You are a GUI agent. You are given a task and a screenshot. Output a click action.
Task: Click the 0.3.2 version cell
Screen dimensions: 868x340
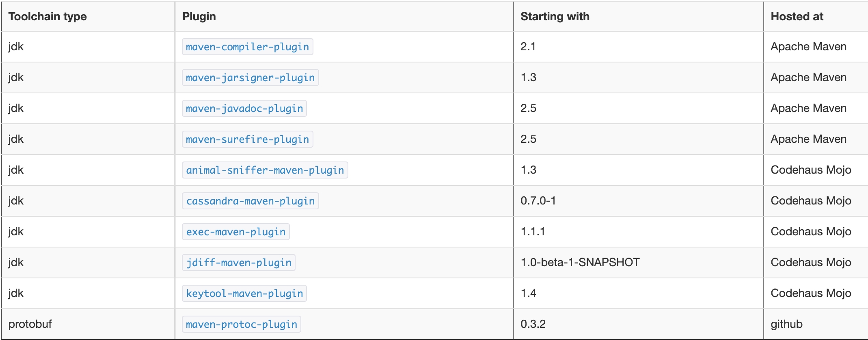533,324
